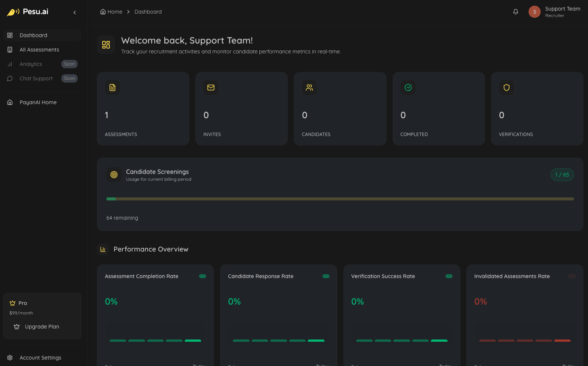Collapse the sidebar with the chevron
This screenshot has width=588, height=366.
75,13
